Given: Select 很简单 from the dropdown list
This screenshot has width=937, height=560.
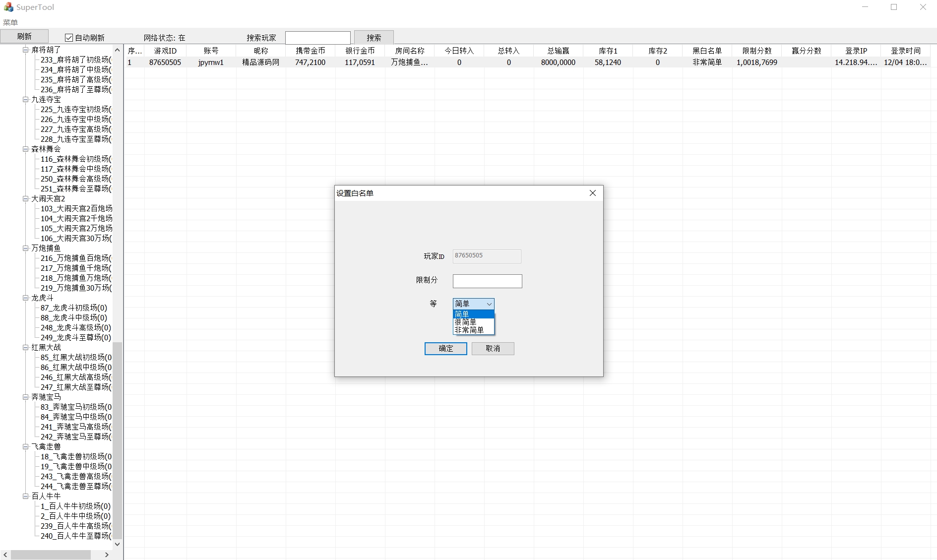Looking at the screenshot, I should click(x=466, y=322).
